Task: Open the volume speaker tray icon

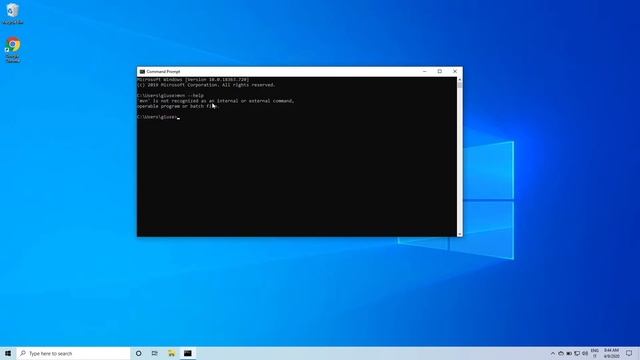Action: pyautogui.click(x=585, y=353)
